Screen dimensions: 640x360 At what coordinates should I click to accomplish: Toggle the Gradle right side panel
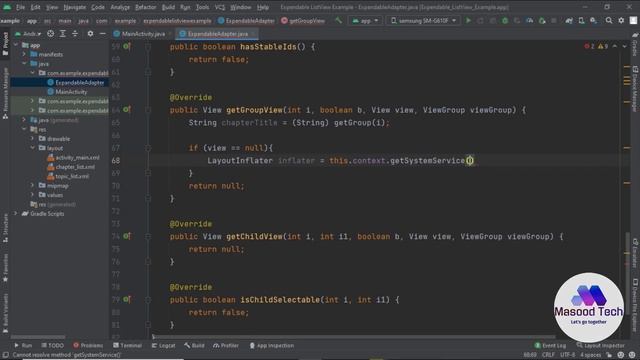click(635, 45)
